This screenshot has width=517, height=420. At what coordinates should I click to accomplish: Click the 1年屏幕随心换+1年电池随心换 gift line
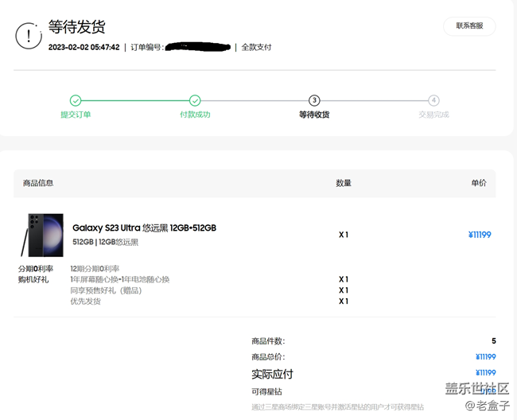coord(119,279)
